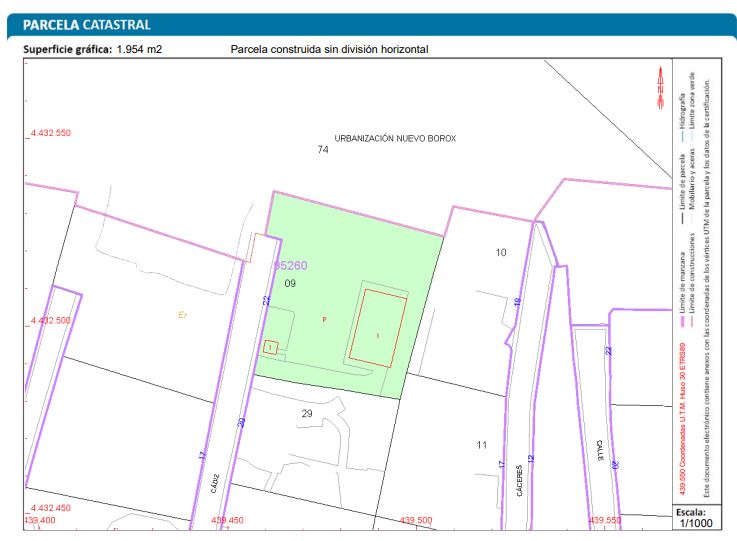Click parcel number 09 label
Viewport: 737px width, 541px height.
(x=290, y=284)
